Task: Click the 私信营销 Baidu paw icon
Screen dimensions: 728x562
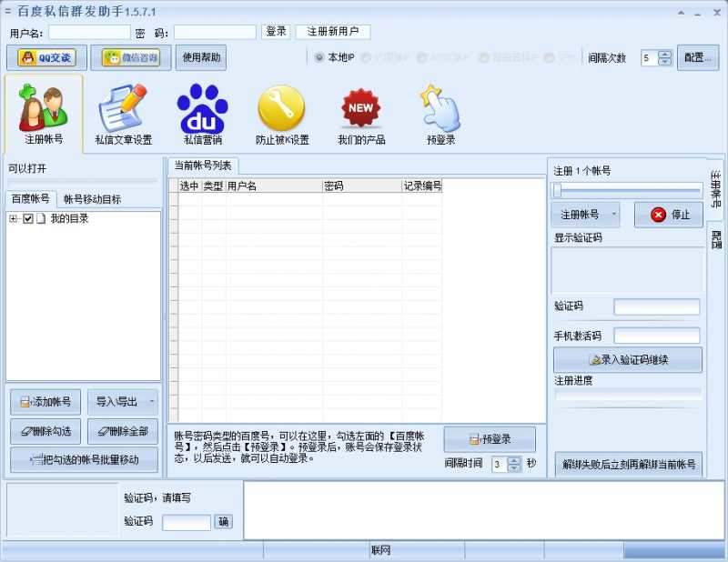Action: [x=202, y=109]
